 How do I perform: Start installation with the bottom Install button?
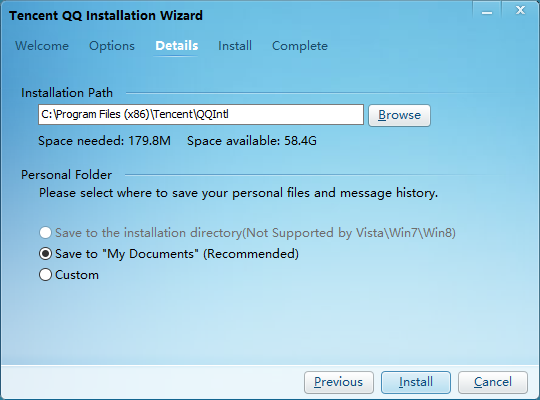point(416,382)
